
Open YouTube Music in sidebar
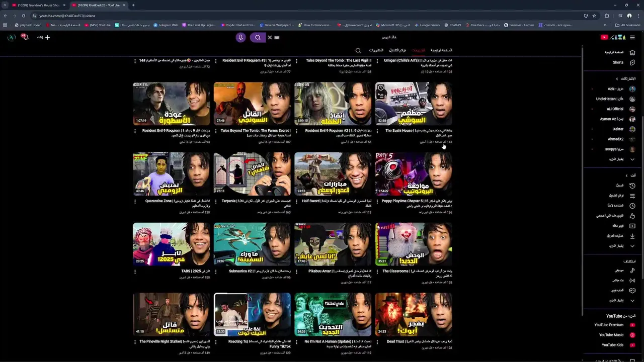tap(616, 335)
